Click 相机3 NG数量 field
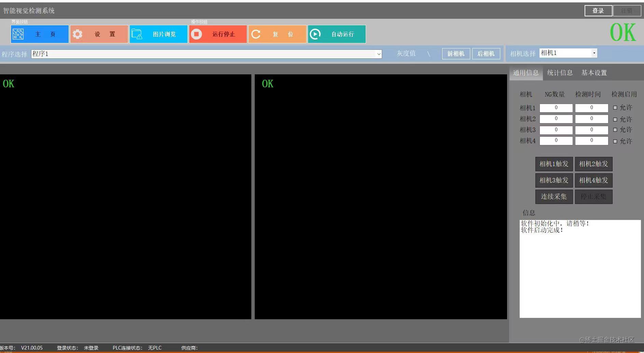 556,130
